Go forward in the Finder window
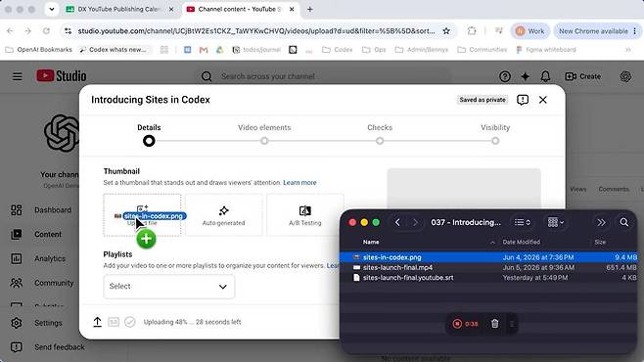Viewport: 644px width, 362px height. click(415, 222)
